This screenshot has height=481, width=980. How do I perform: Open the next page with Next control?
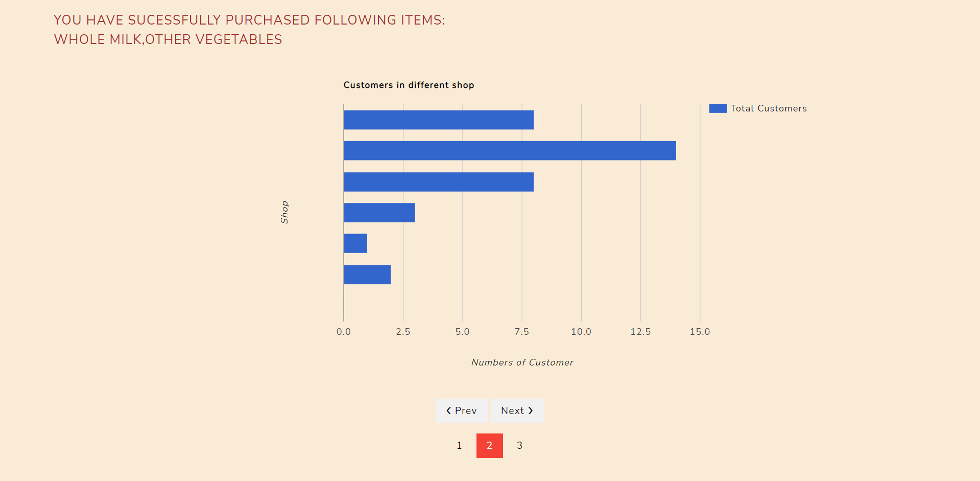[x=517, y=410]
